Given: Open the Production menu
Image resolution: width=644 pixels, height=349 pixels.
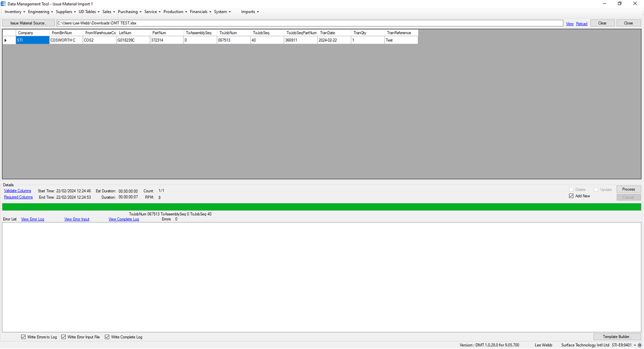Looking at the screenshot, I should [x=174, y=11].
